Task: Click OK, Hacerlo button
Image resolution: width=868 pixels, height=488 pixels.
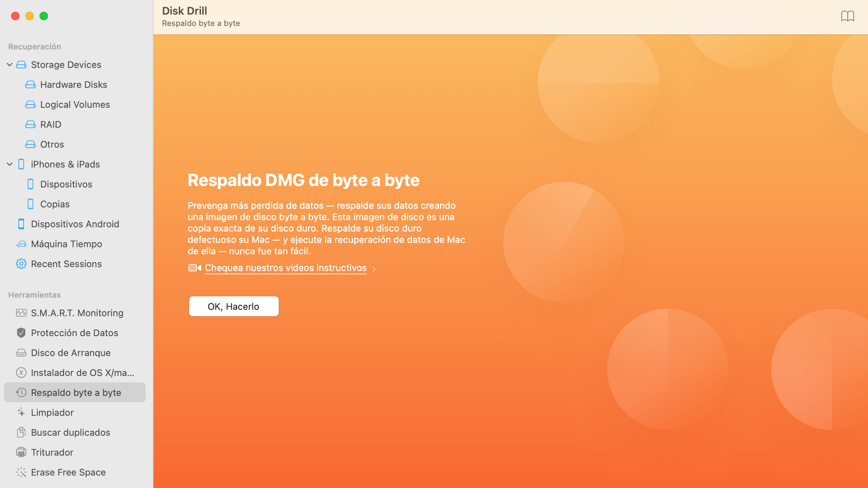Action: [x=233, y=306]
